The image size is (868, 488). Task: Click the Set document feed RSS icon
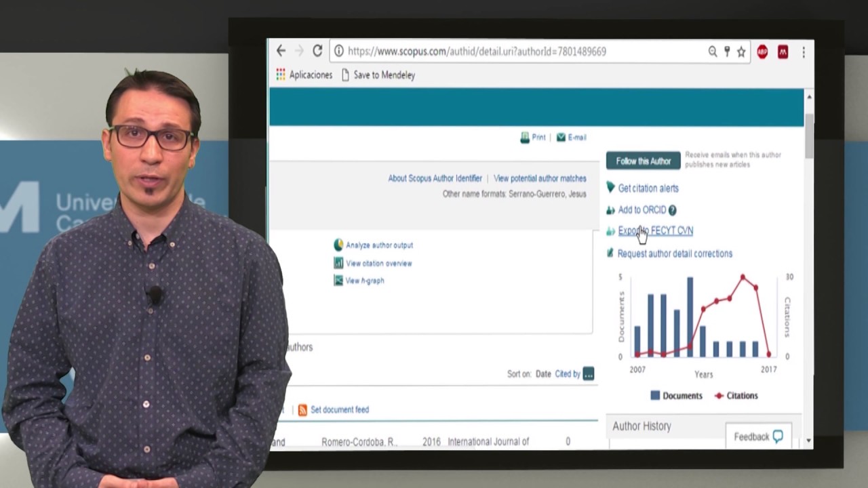(x=302, y=409)
